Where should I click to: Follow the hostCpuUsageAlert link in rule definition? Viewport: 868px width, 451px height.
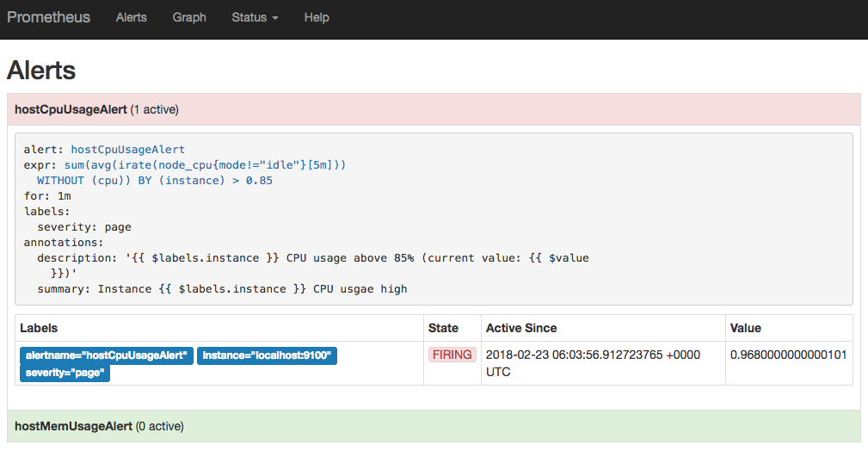[x=127, y=149]
